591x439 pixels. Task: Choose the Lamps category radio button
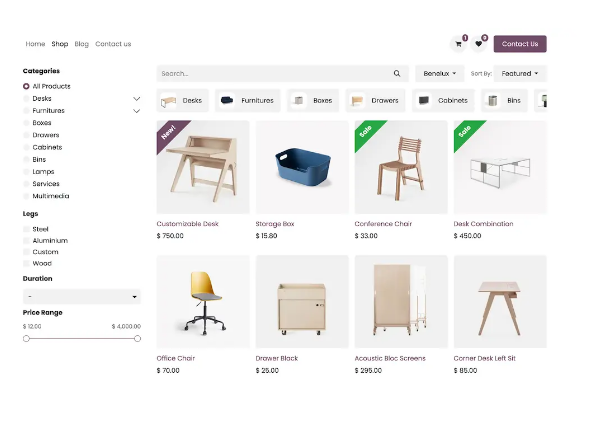tap(26, 172)
